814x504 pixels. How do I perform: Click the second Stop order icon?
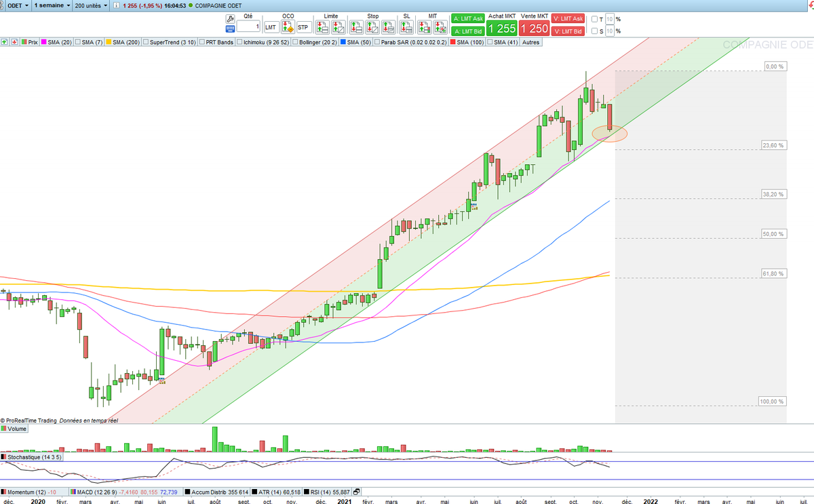(x=373, y=27)
